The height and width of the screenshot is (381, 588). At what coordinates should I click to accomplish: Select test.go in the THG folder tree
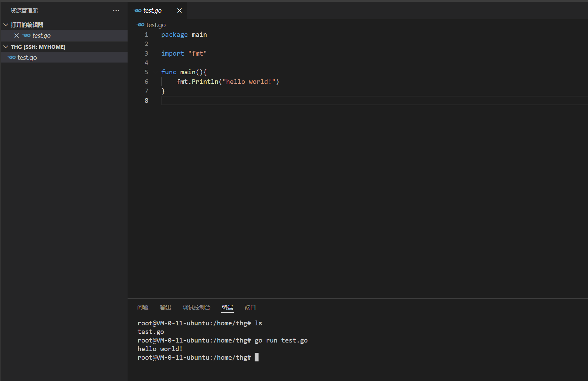pyautogui.click(x=28, y=57)
